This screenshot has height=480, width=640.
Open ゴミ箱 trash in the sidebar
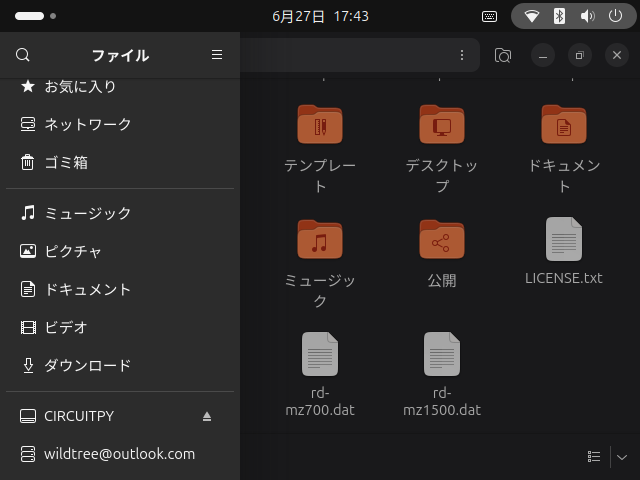[120, 162]
